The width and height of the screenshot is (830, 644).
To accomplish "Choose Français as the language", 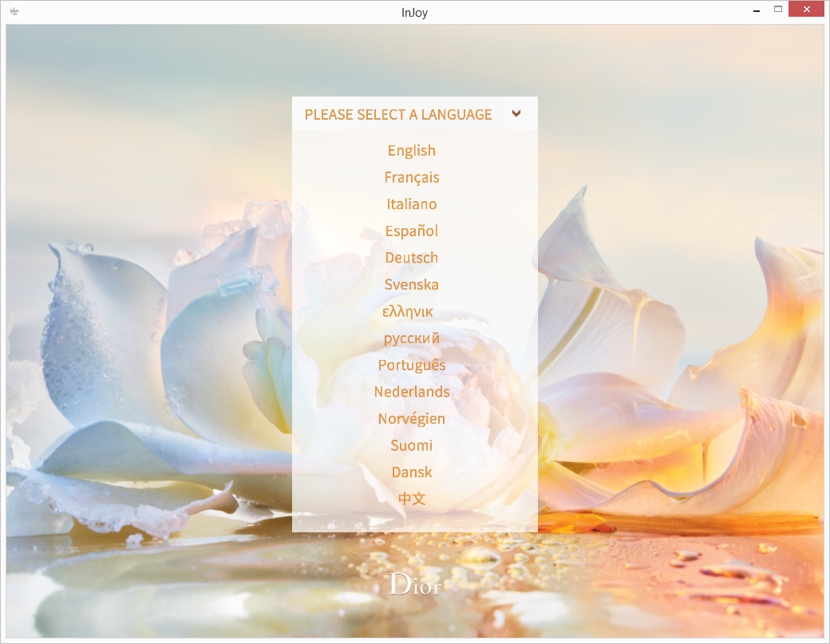I will (x=411, y=177).
